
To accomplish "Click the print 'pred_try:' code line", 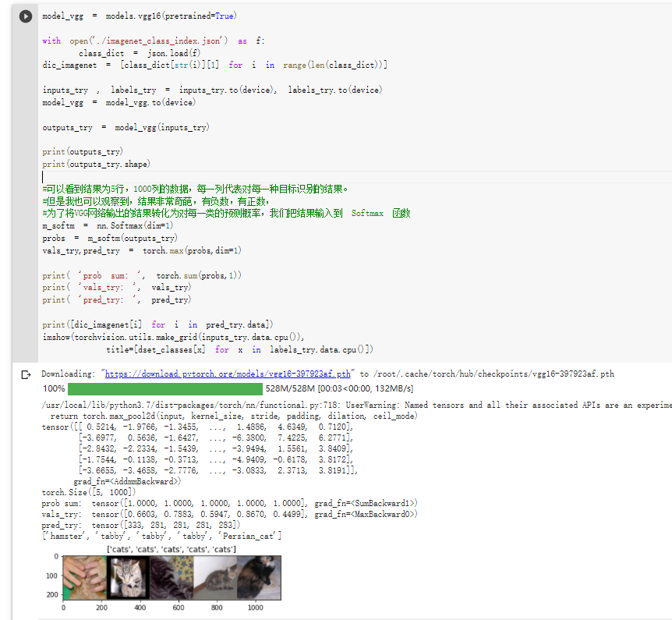I will click(117, 299).
